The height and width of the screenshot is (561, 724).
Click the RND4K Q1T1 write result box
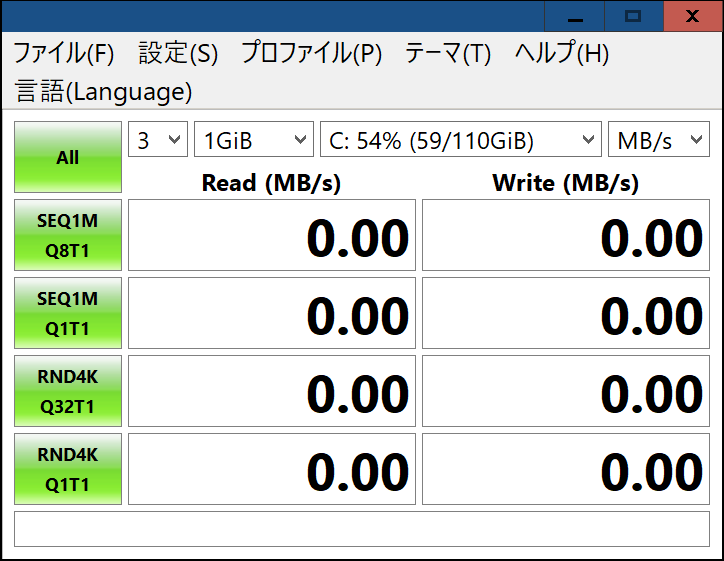point(566,469)
